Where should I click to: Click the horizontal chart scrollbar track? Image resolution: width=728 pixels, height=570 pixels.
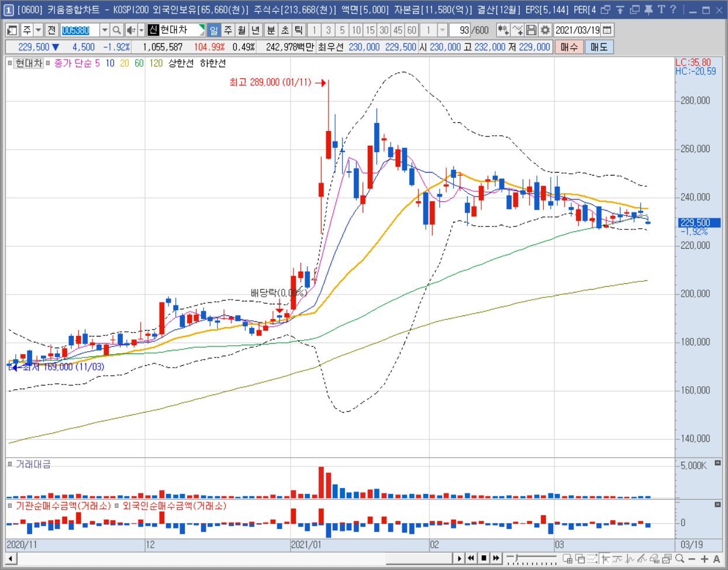point(234,558)
